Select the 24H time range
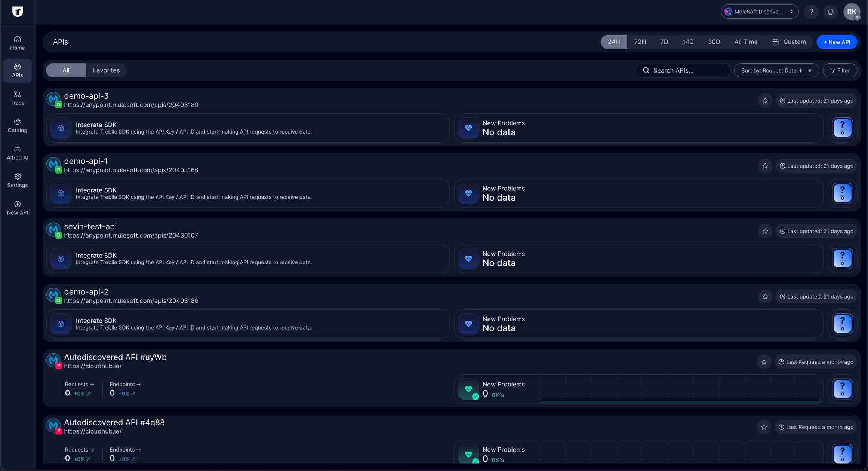The width and height of the screenshot is (868, 471). (x=614, y=42)
